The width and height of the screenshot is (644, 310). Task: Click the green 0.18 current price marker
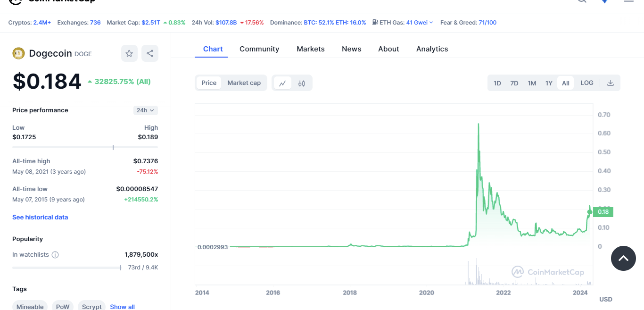(x=603, y=212)
